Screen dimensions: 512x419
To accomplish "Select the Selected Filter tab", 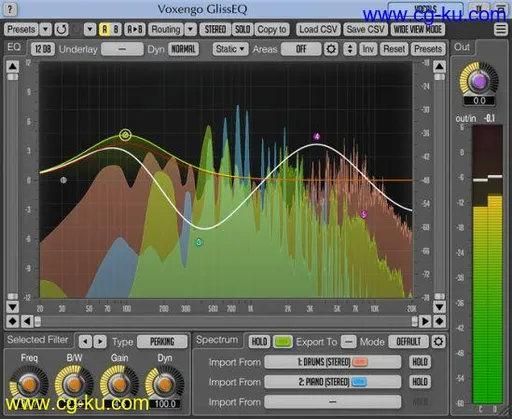I will [38, 340].
